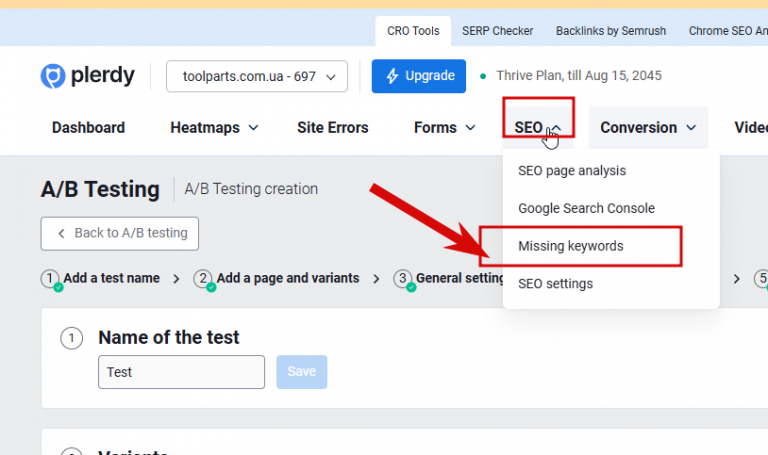Open the SERP Checker tab
The height and width of the screenshot is (455, 768).
tap(497, 31)
